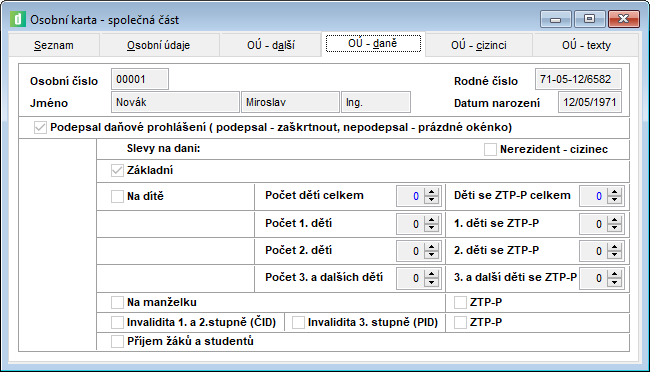
Task: Click the Počet dětí celkem number field
Action: (410, 196)
